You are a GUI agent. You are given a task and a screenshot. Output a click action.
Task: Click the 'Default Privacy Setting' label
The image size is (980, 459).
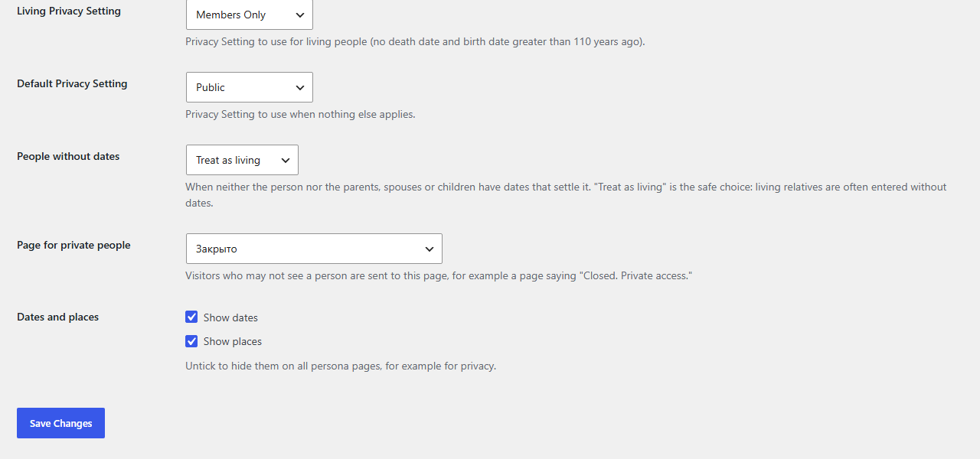pos(72,84)
